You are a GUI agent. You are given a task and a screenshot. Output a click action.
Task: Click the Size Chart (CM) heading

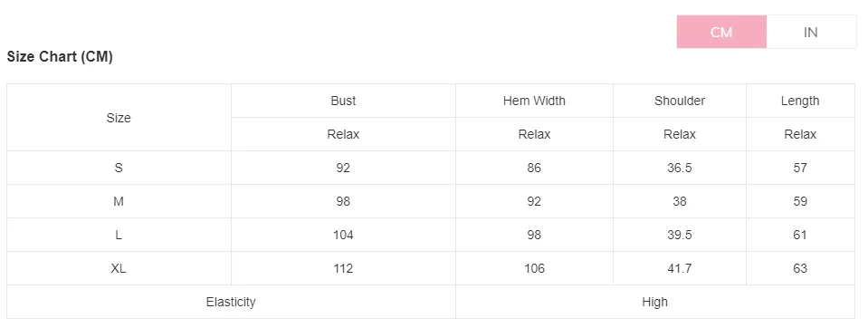60,56
